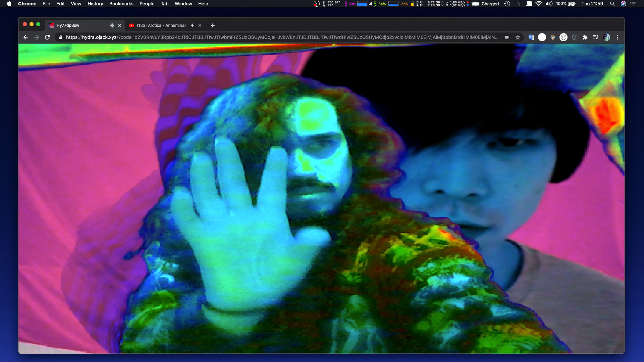
Task: Toggle the Bluetooth status icon in the menu bar
Action: [519, 4]
